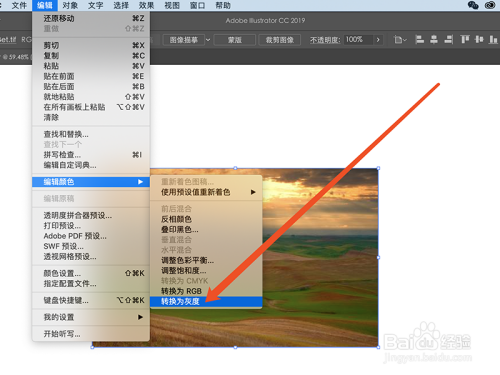500x375 pixels.
Task: Click the 不透明度 label link
Action: point(325,40)
